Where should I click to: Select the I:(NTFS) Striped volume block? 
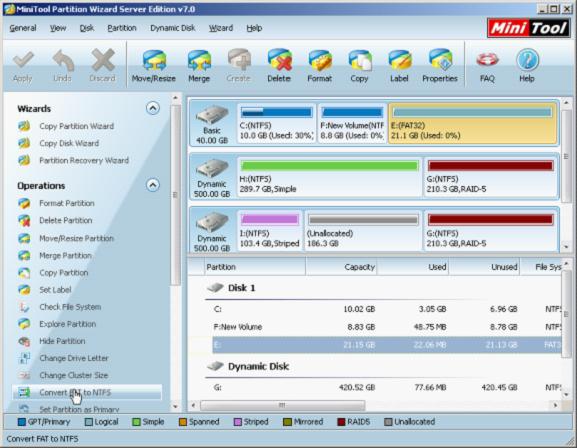(270, 231)
